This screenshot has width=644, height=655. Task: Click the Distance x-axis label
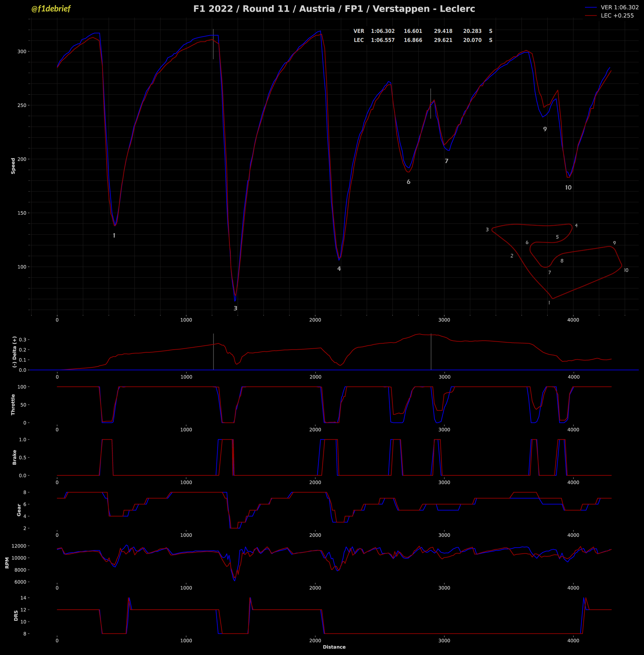334,647
